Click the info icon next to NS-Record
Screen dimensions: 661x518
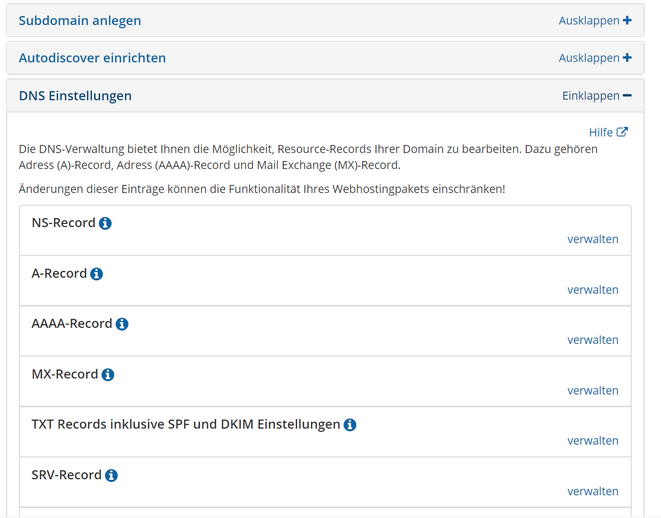pos(105,223)
